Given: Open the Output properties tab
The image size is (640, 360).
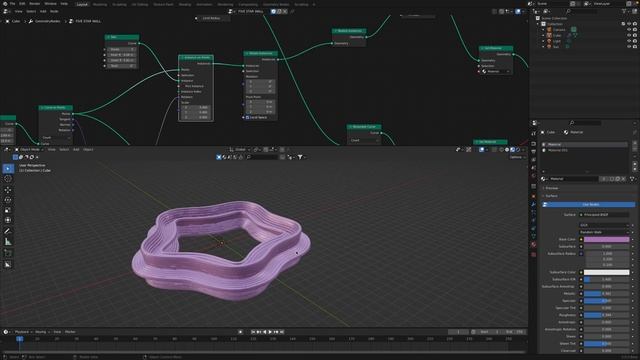Looking at the screenshot, I should (x=533, y=152).
